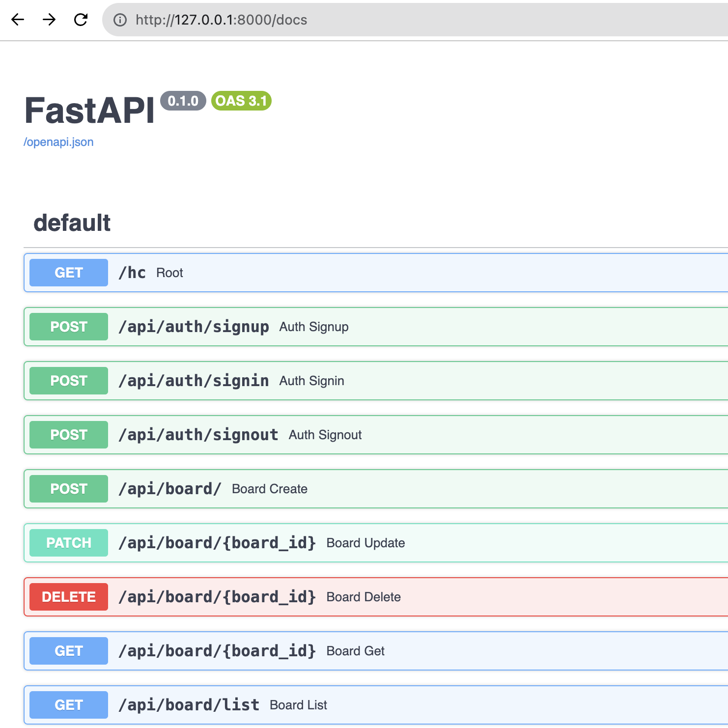The height and width of the screenshot is (728, 728).
Task: Click the 'Auth Signup' description text
Action: coord(314,327)
